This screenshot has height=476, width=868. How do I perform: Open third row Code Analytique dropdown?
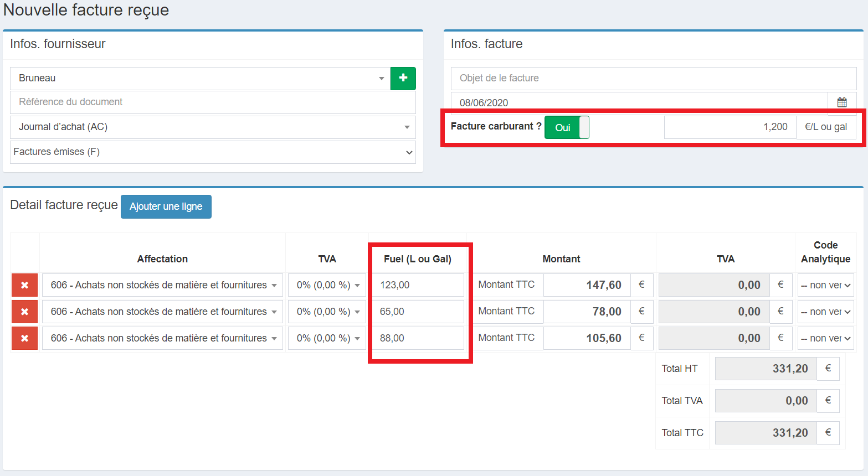click(825, 338)
